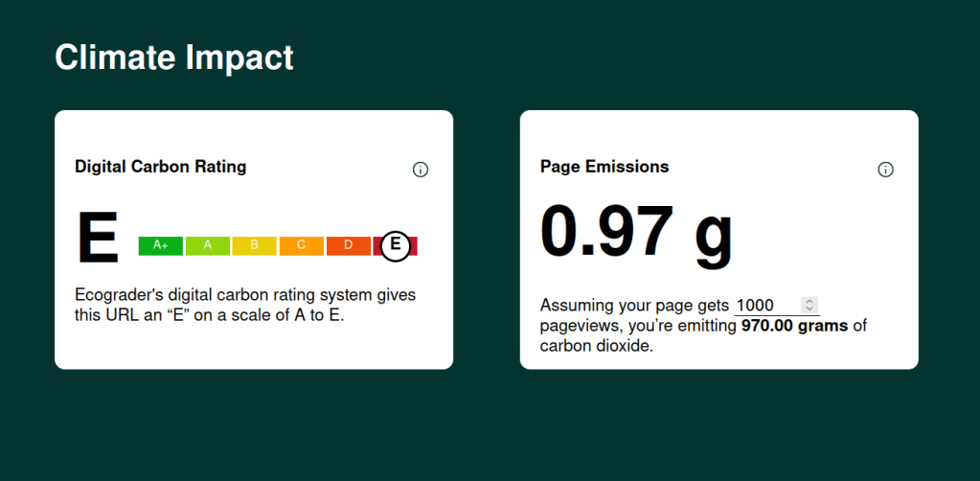
Task: Open the Page Emissions info icon
Action: coord(885,170)
